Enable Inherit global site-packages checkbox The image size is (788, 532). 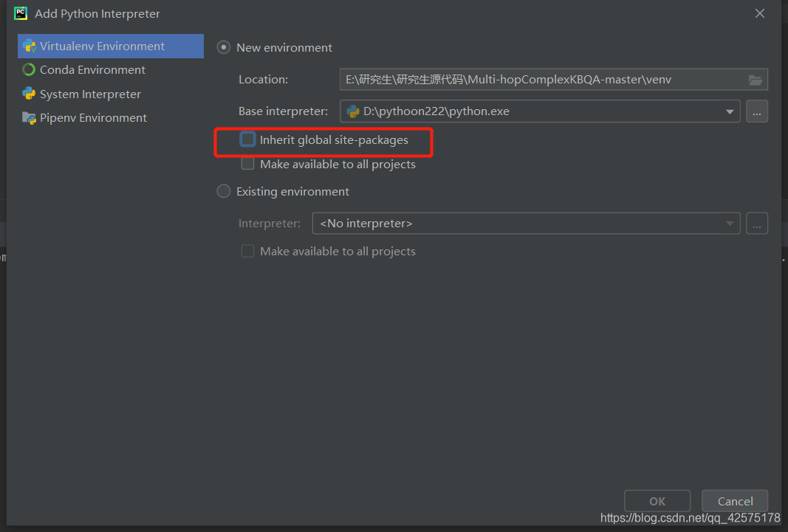(247, 139)
